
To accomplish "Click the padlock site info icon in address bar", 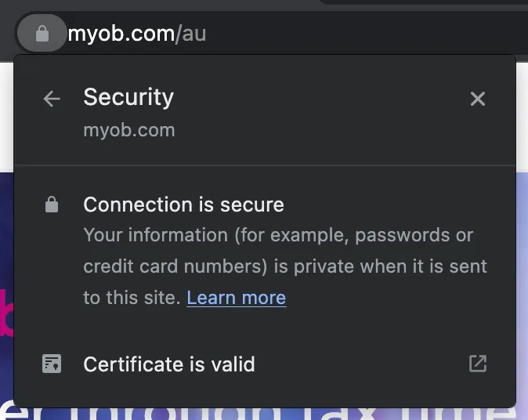I will click(x=42, y=34).
